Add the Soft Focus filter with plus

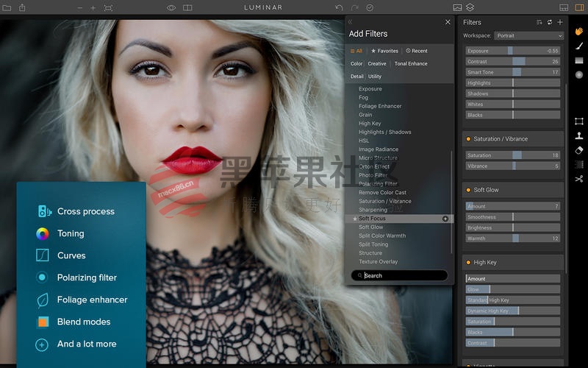coord(445,219)
